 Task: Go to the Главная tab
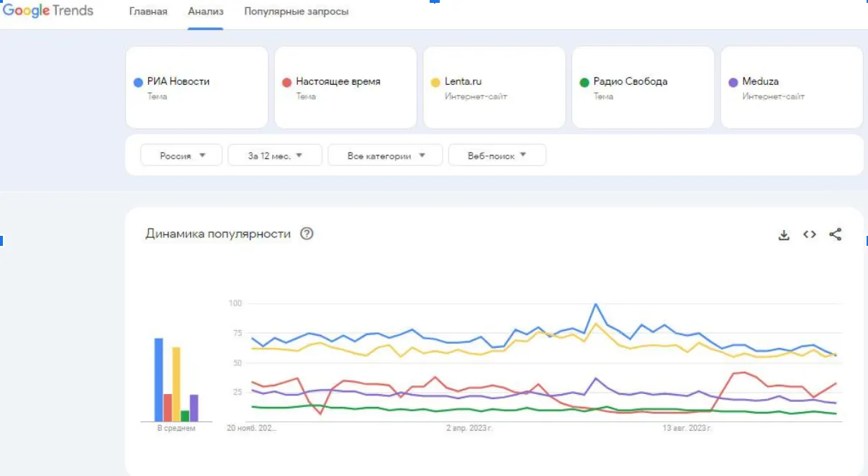[x=148, y=12]
